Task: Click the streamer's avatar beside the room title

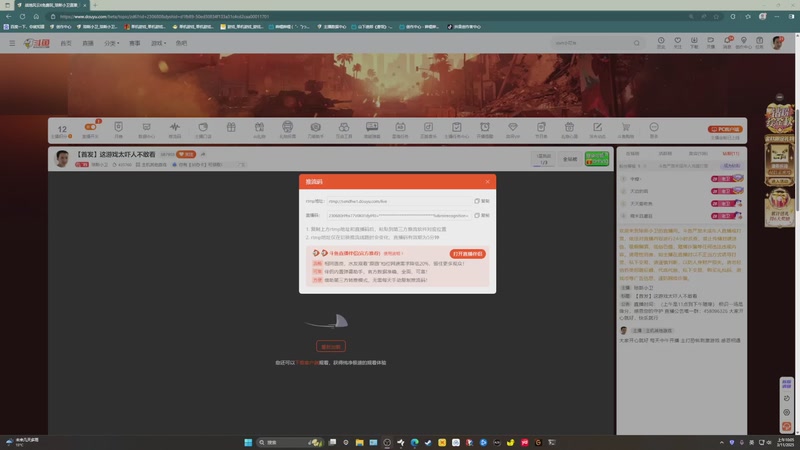Action: click(x=62, y=159)
